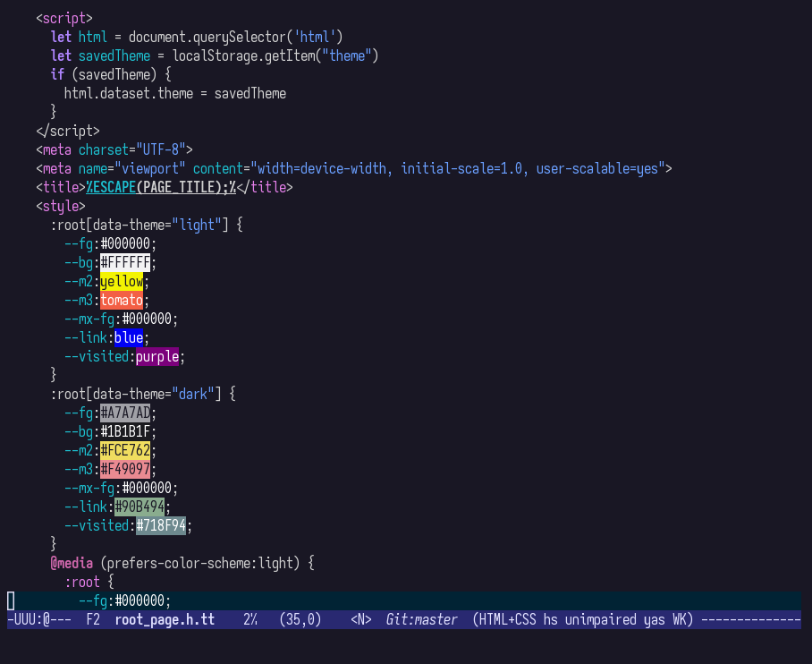Click the #FCE762 color swatch
This screenshot has height=664, width=812.
tap(125, 450)
